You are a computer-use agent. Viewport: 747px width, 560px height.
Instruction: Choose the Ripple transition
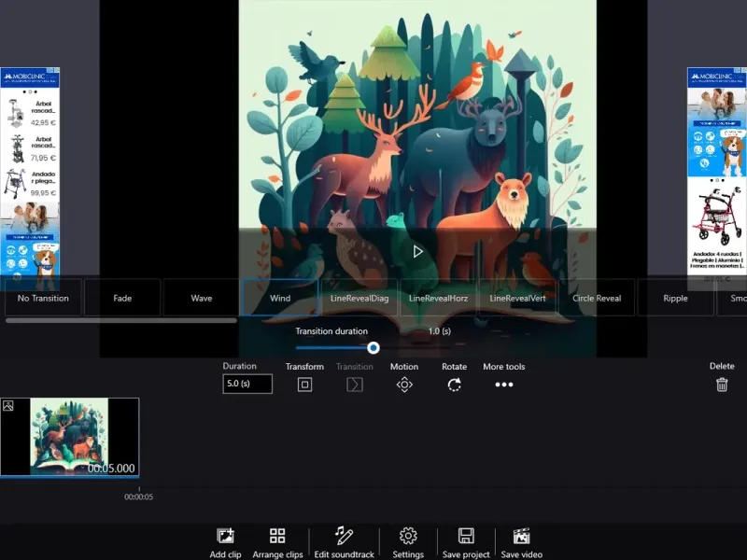click(675, 298)
